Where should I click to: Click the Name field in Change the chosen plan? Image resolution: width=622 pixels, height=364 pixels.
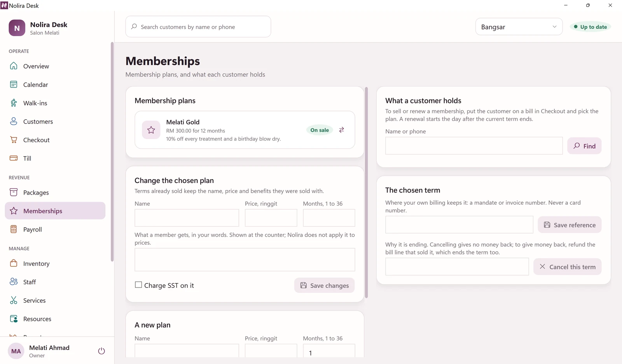click(187, 218)
